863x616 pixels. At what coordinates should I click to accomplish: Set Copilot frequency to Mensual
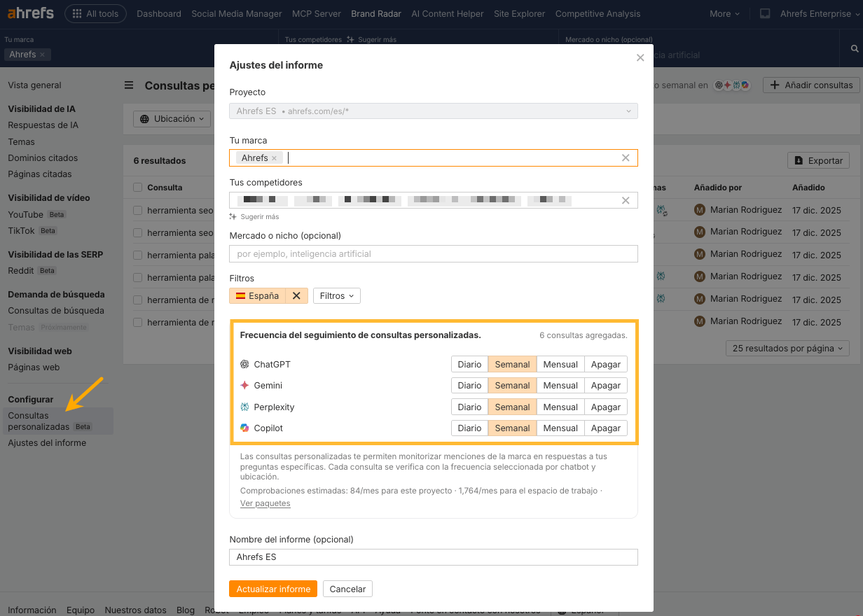[560, 428]
